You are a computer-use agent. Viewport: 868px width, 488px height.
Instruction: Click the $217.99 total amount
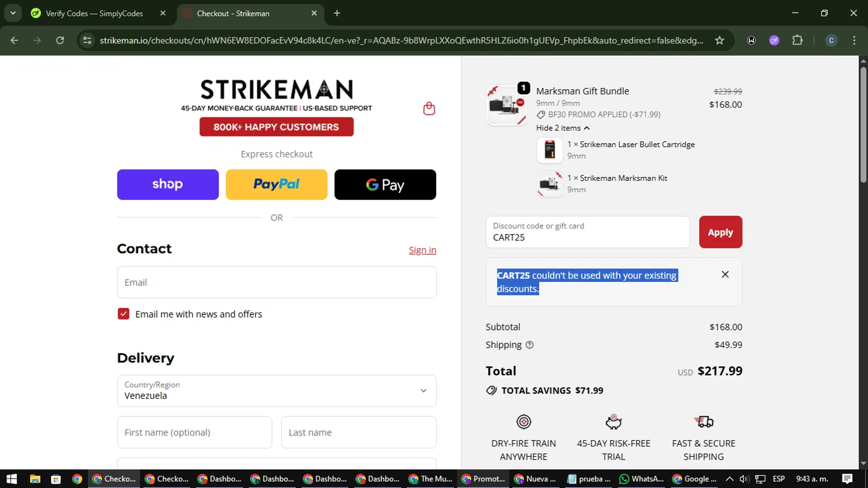(720, 371)
